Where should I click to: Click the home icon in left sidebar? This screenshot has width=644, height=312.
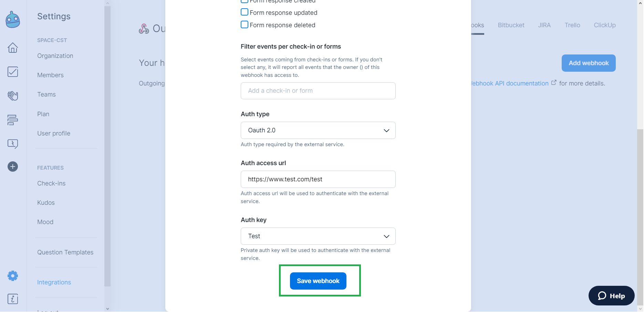pos(13,48)
